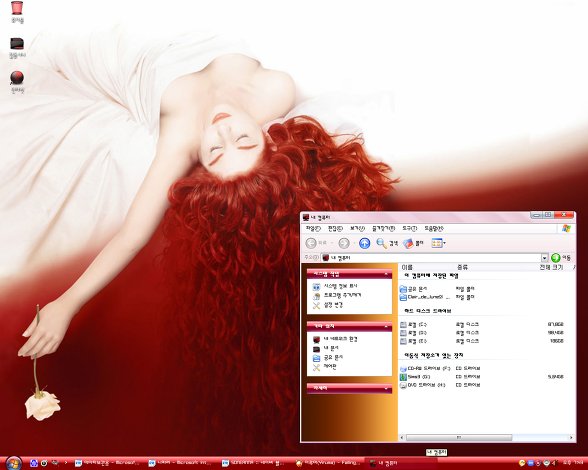Open the Recycle Bin desktop icon
The height and width of the screenshot is (470, 588).
click(x=17, y=11)
